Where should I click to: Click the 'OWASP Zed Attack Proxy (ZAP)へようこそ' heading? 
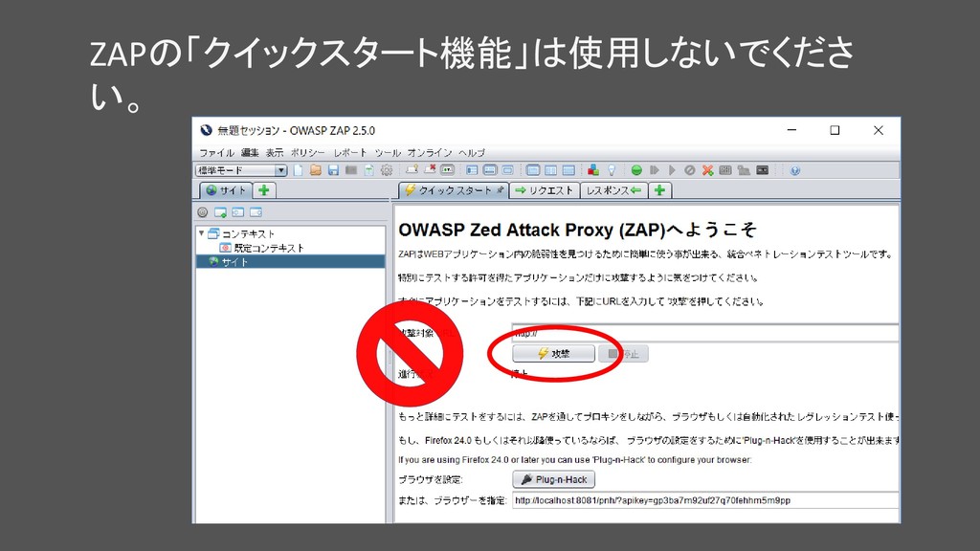click(x=577, y=230)
